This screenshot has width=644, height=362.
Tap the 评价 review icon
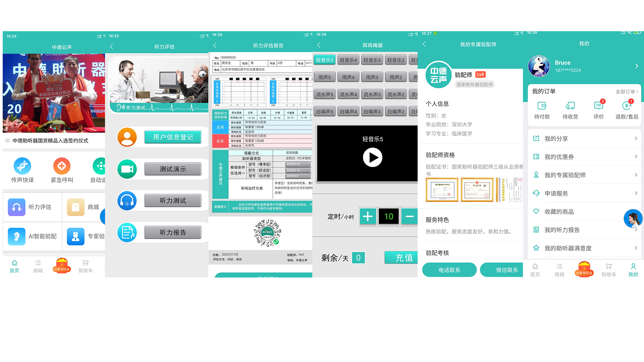pyautogui.click(x=599, y=106)
